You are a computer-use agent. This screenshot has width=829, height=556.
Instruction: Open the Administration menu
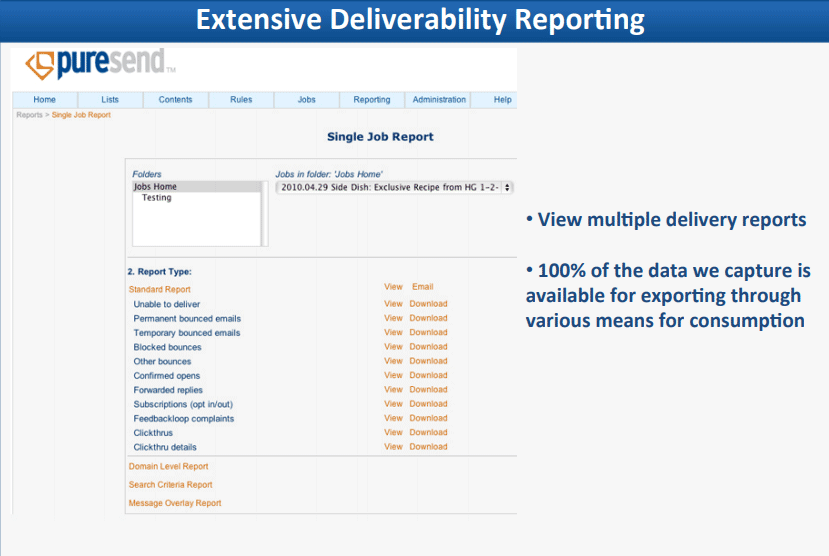pos(439,100)
